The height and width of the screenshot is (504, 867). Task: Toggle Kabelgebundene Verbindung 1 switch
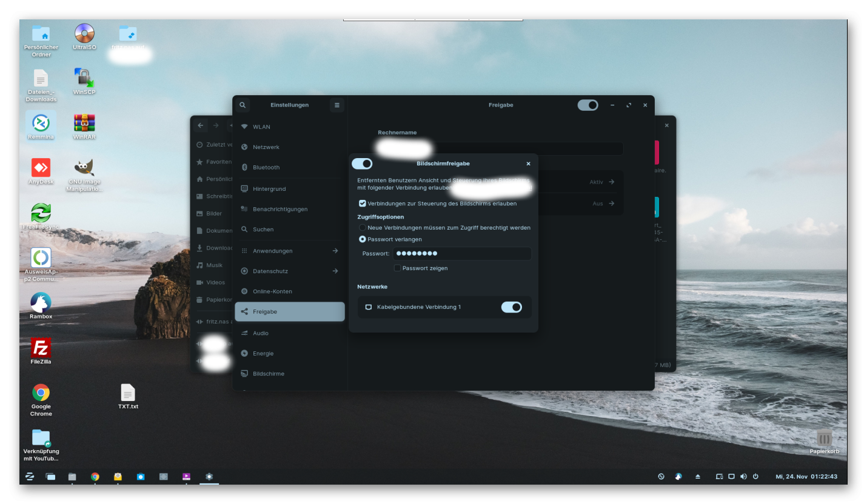pyautogui.click(x=512, y=307)
